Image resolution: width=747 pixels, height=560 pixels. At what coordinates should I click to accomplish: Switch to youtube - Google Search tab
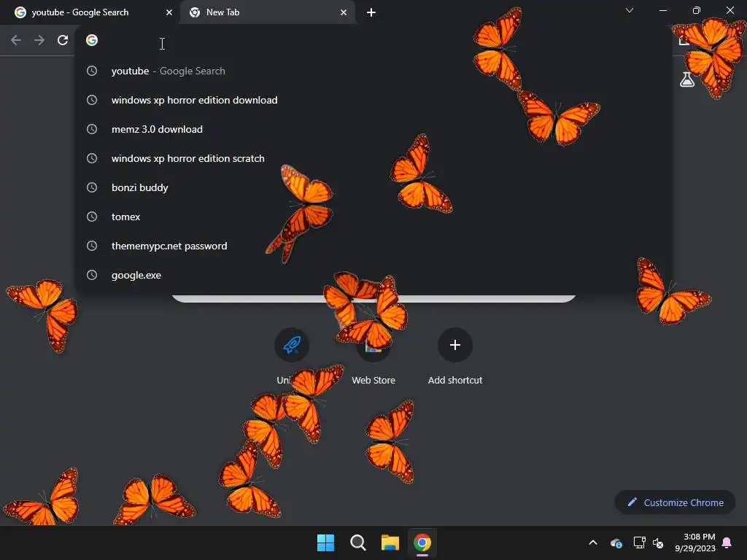coord(91,12)
